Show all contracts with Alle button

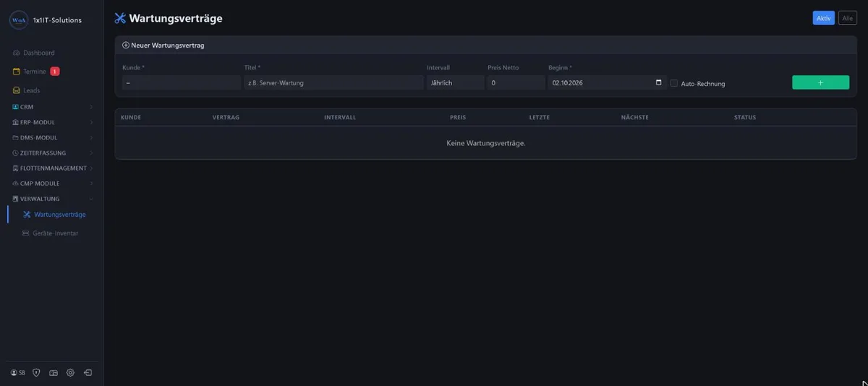click(x=847, y=18)
